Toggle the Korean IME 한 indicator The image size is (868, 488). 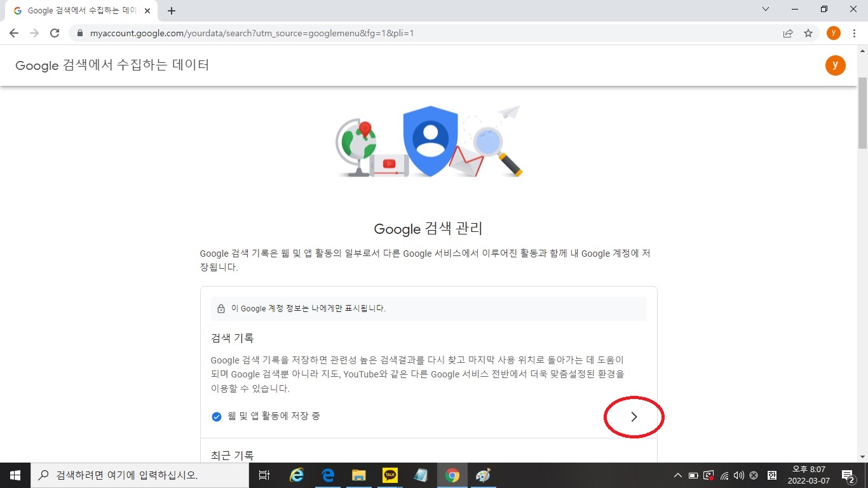(x=772, y=475)
